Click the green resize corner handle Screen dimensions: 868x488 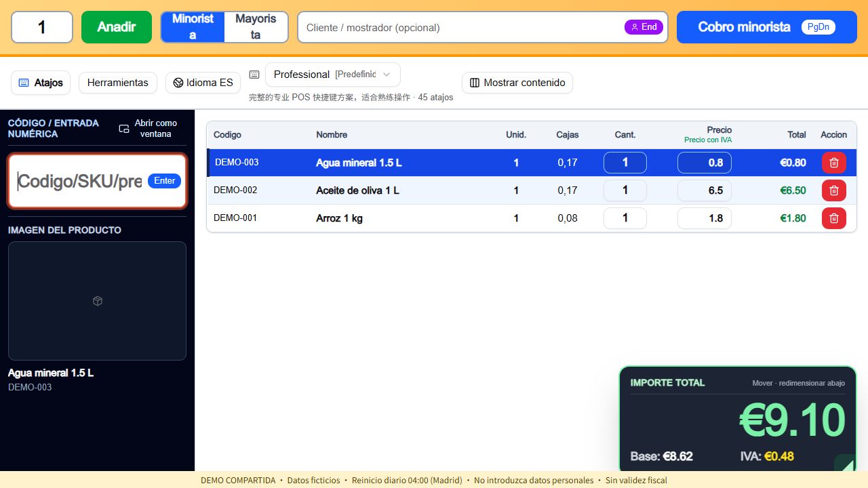[x=845, y=464]
